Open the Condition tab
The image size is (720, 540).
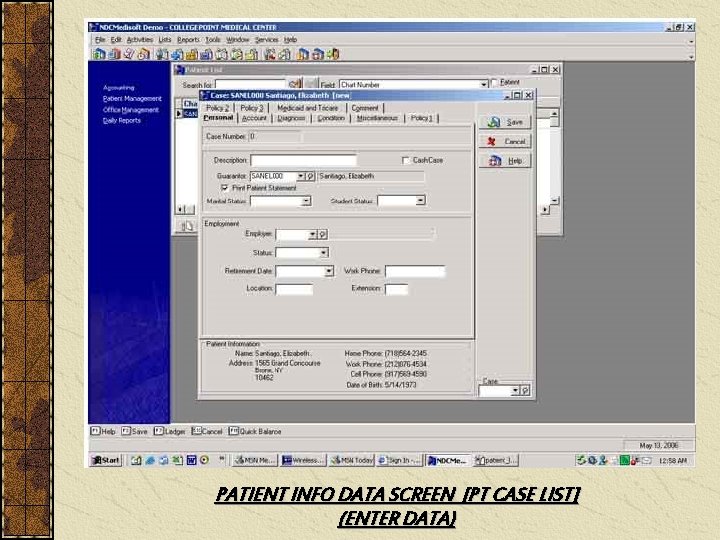click(x=331, y=118)
